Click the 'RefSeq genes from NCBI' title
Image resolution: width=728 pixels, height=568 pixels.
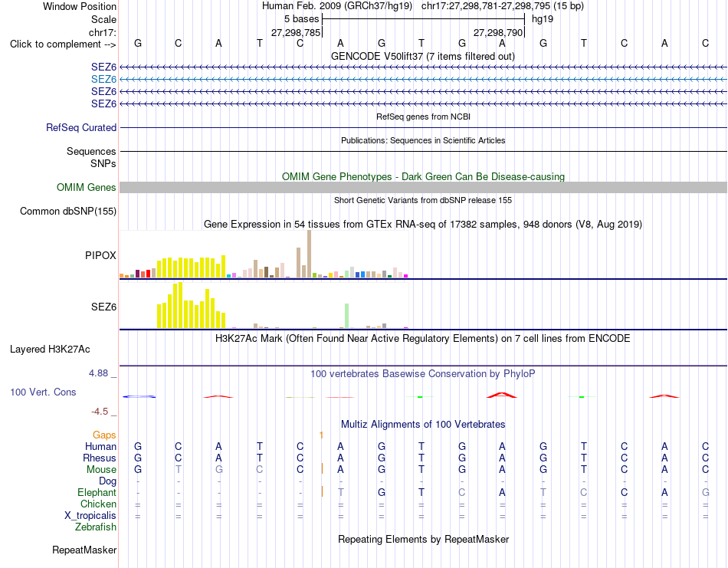pyautogui.click(x=424, y=117)
